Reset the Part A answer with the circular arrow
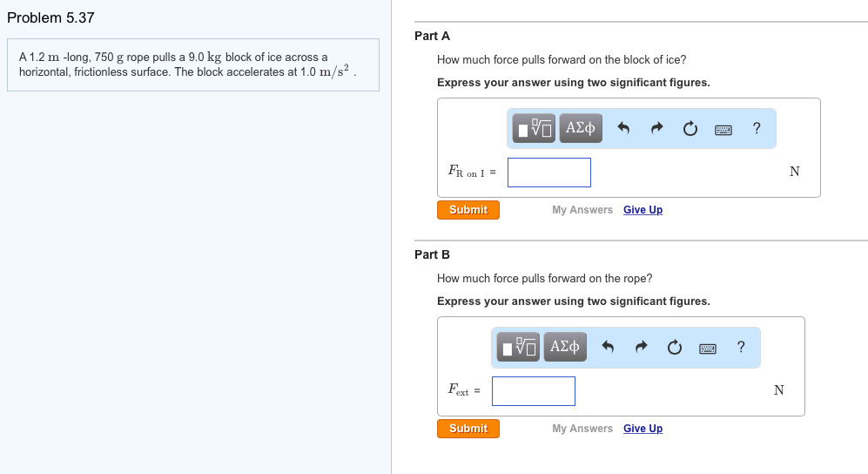Image resolution: width=868 pixels, height=474 pixels. point(690,129)
